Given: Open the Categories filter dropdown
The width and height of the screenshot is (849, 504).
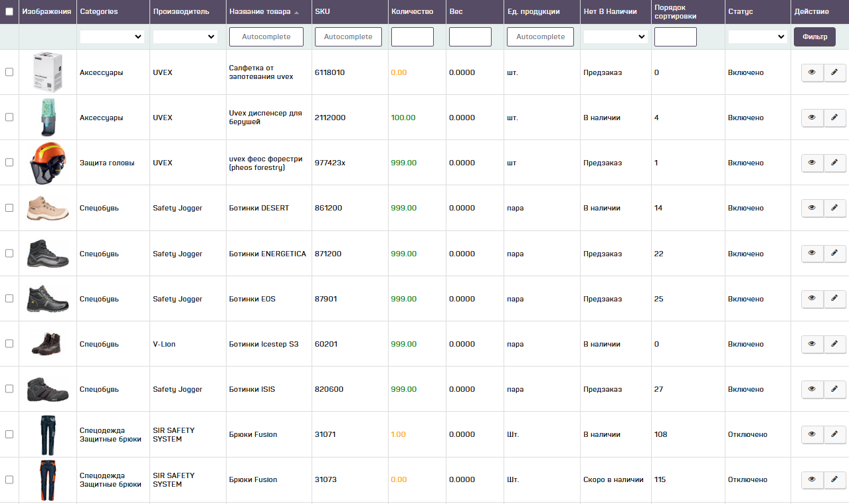Looking at the screenshot, I should pos(112,37).
